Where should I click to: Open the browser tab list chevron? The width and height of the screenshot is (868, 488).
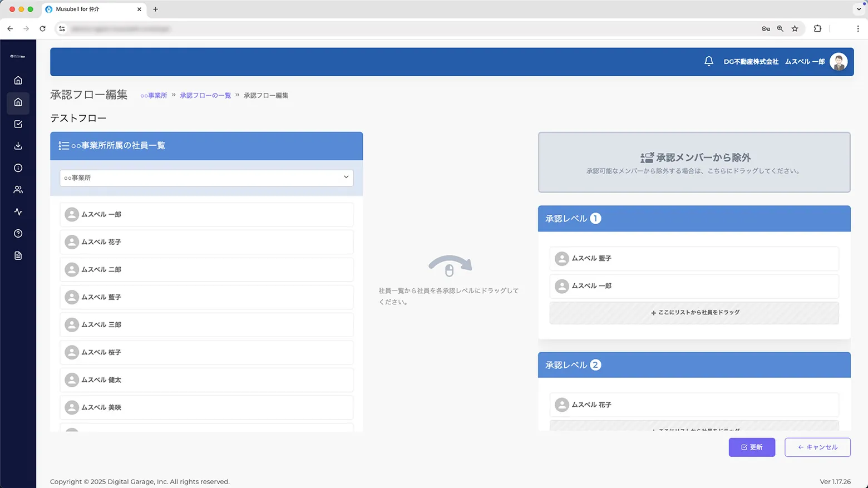click(x=859, y=9)
